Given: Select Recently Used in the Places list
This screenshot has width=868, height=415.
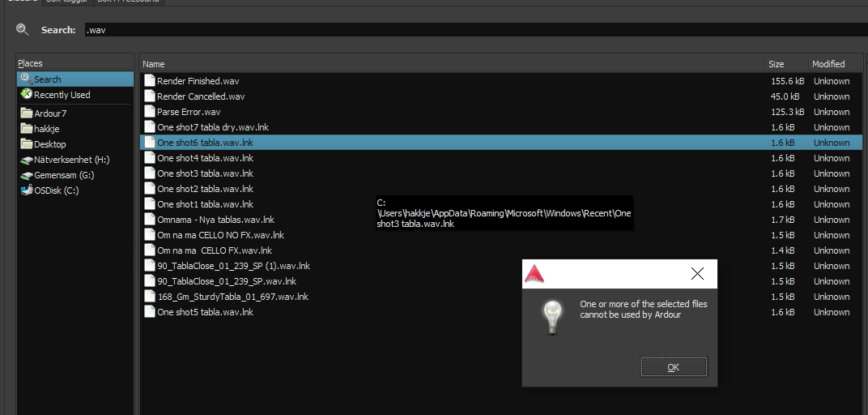Looking at the screenshot, I should point(62,95).
